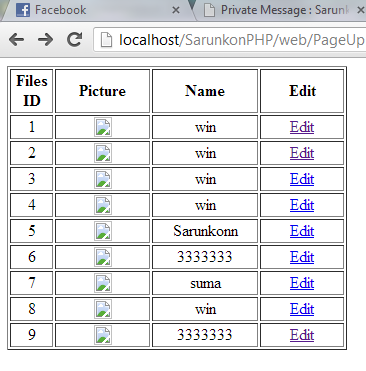
Task: Click the Private Message tab's page icon
Action: pos(209,10)
